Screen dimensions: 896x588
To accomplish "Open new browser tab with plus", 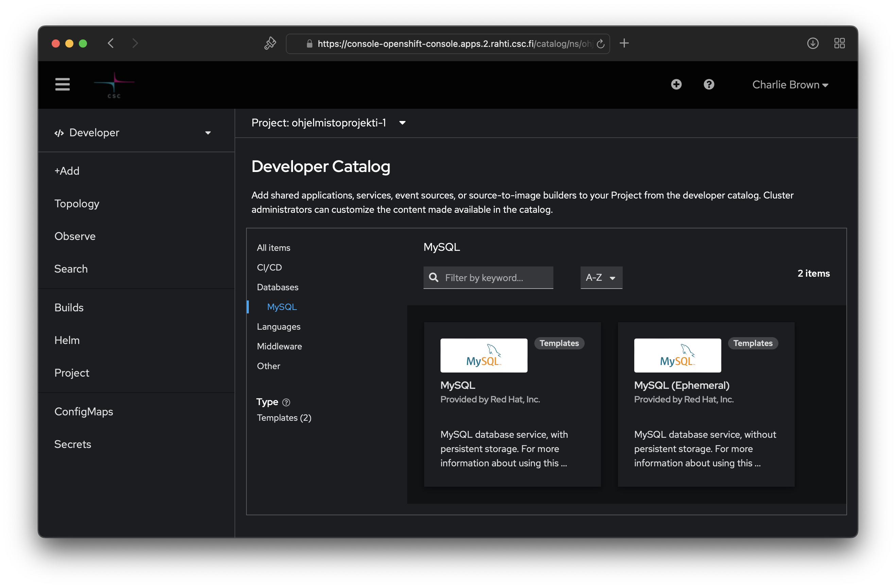I will [624, 43].
